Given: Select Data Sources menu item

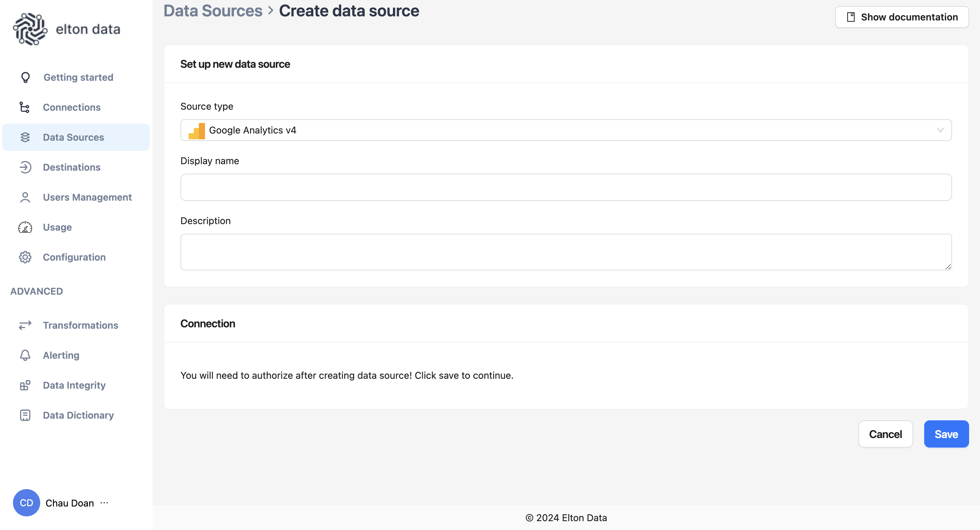Looking at the screenshot, I should pos(74,137).
